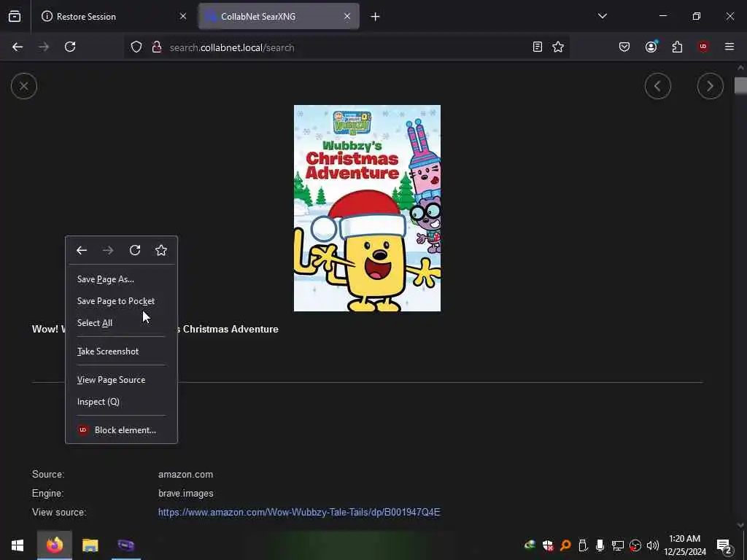Click the insecure connection padlock icon
This screenshot has width=747, height=560.
(157, 47)
